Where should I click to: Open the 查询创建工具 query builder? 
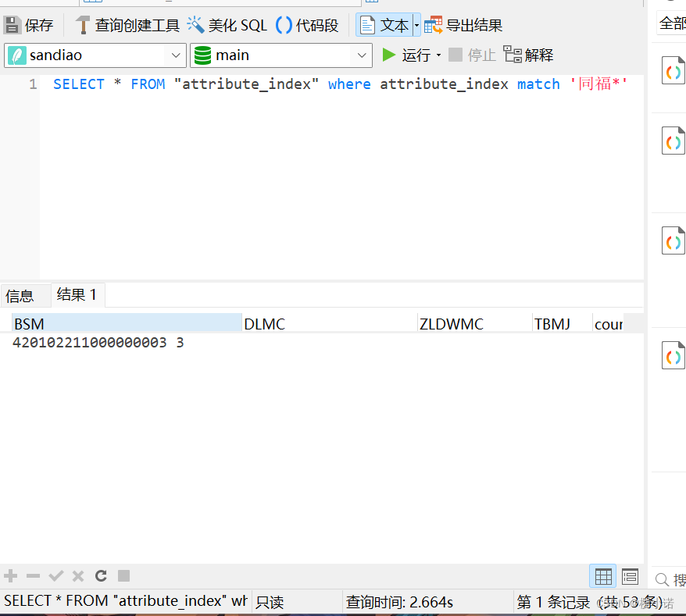(x=82, y=24)
